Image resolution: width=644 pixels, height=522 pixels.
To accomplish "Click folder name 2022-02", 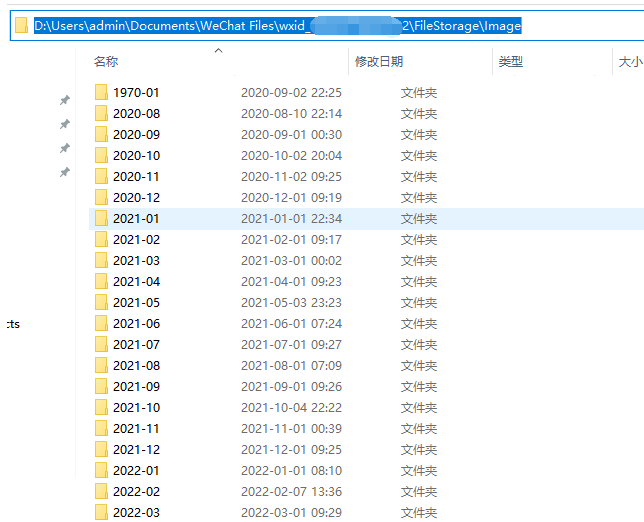I will pyautogui.click(x=136, y=491).
